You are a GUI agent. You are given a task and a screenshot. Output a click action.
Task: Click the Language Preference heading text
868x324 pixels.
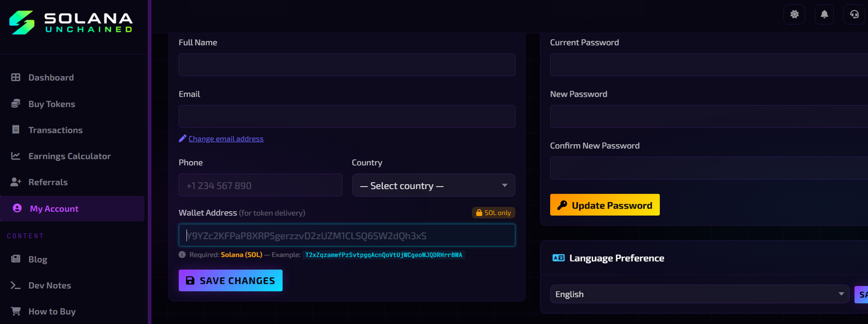coord(617,258)
